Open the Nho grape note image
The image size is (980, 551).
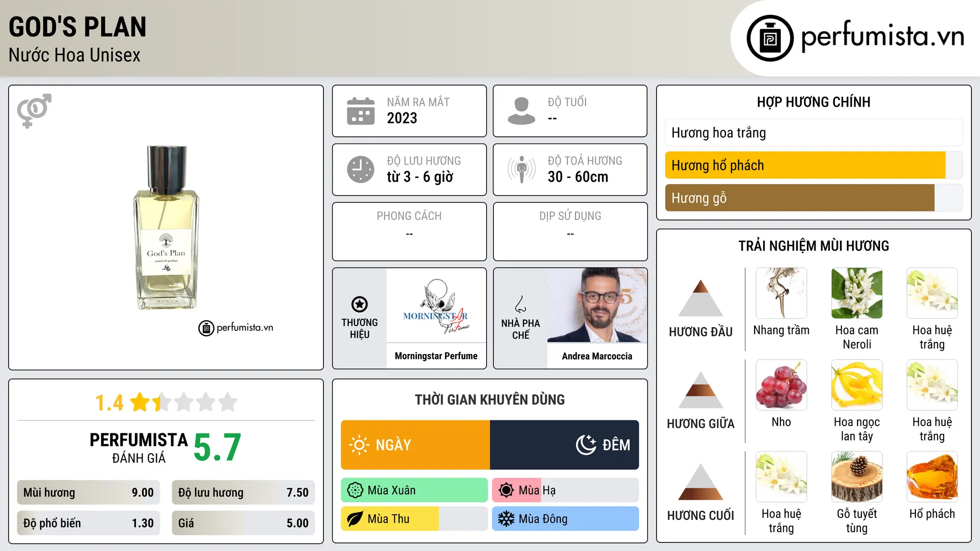click(x=781, y=385)
